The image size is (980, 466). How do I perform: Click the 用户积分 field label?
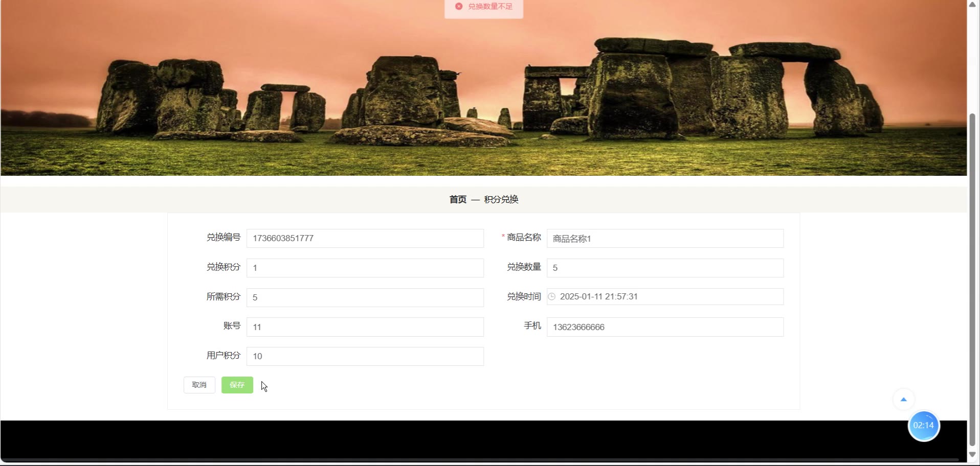223,355
